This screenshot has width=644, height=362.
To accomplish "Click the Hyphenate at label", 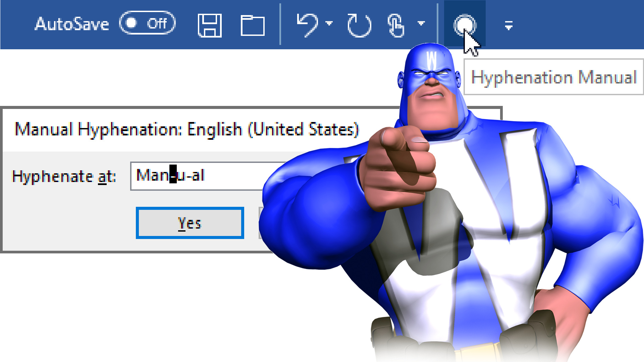I will point(64,176).
